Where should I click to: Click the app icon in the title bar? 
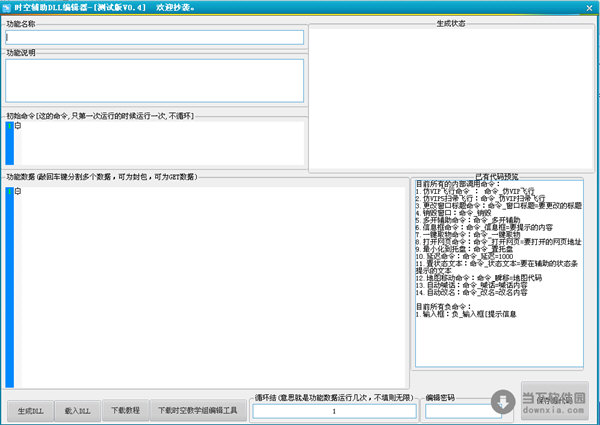point(7,6)
